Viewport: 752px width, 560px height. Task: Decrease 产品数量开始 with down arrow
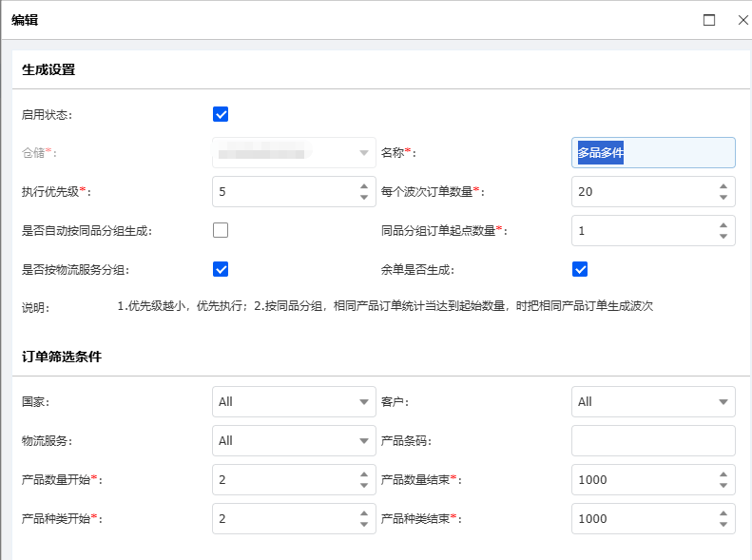point(364,485)
